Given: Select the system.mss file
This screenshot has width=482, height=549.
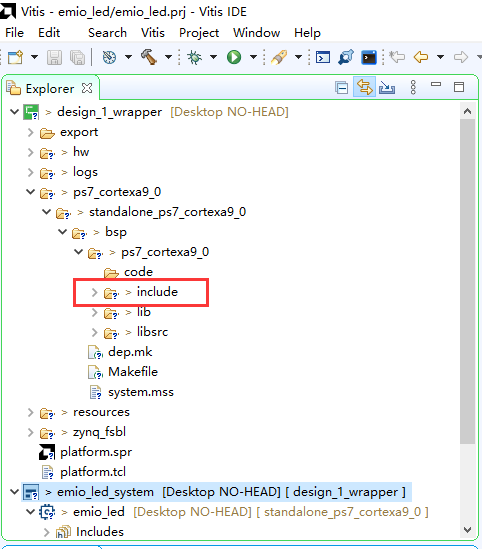Looking at the screenshot, I should coord(141,392).
